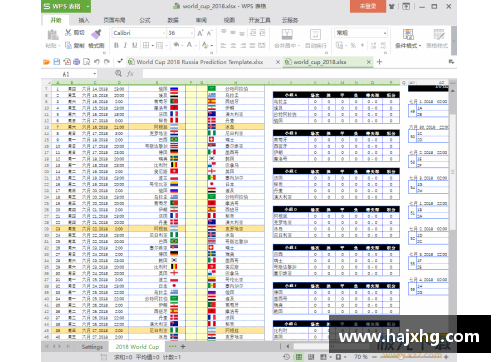Image resolution: width=500 pixels, height=362 pixels.
Task: Open the Name Box A1 dropdown arrow
Action: 95,74
